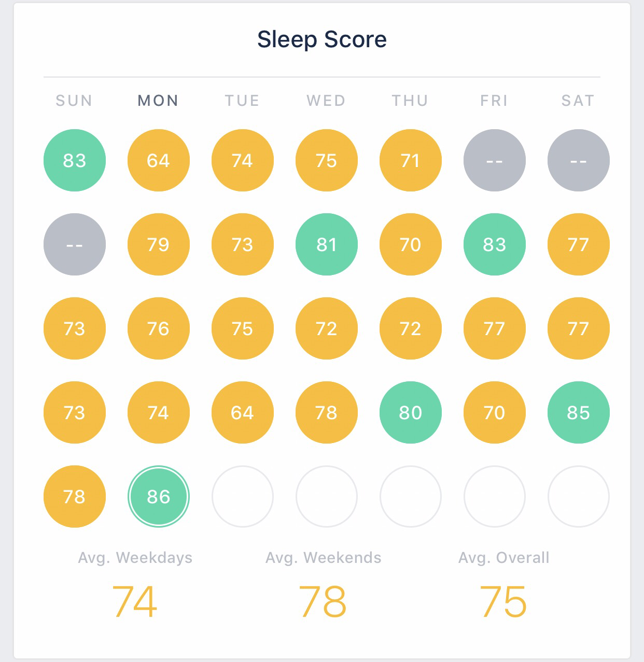The height and width of the screenshot is (662, 644).
Task: Select the MON column header
Action: (158, 101)
